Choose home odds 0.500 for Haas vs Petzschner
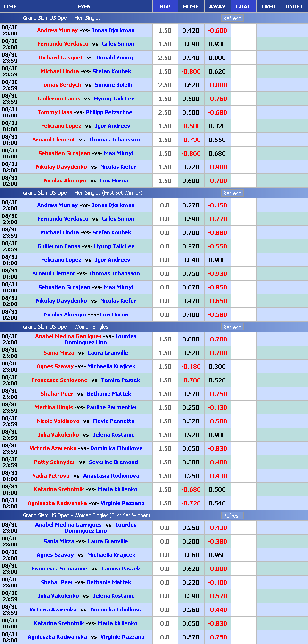 point(191,113)
